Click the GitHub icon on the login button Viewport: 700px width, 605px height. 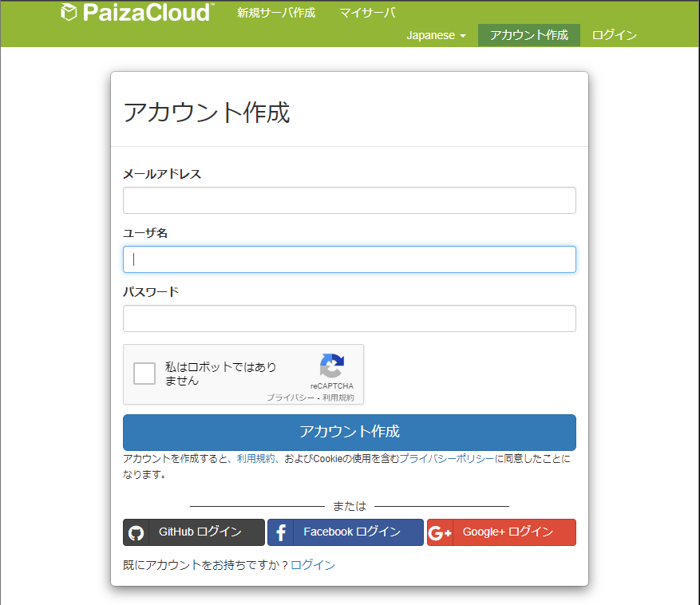[135, 532]
